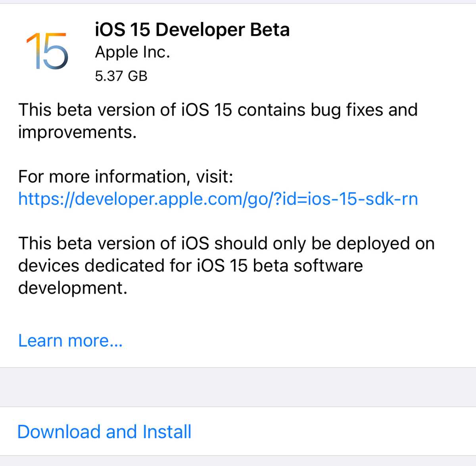Screen dimensions: 476x466
Task: Tap the "For more information, visit:" text
Action: [x=125, y=177]
